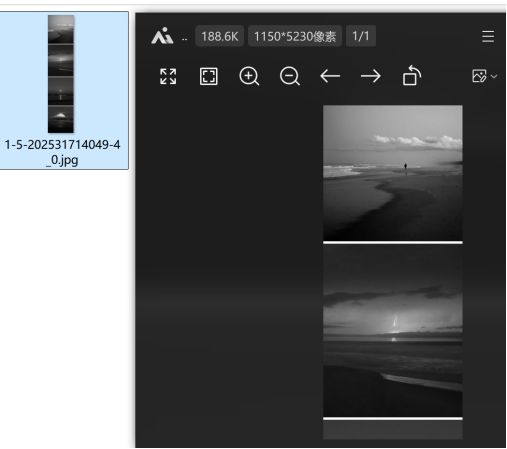Expand the dropdown chevron beside edit icon
Viewport: 507px width, 449px height.
click(x=494, y=76)
